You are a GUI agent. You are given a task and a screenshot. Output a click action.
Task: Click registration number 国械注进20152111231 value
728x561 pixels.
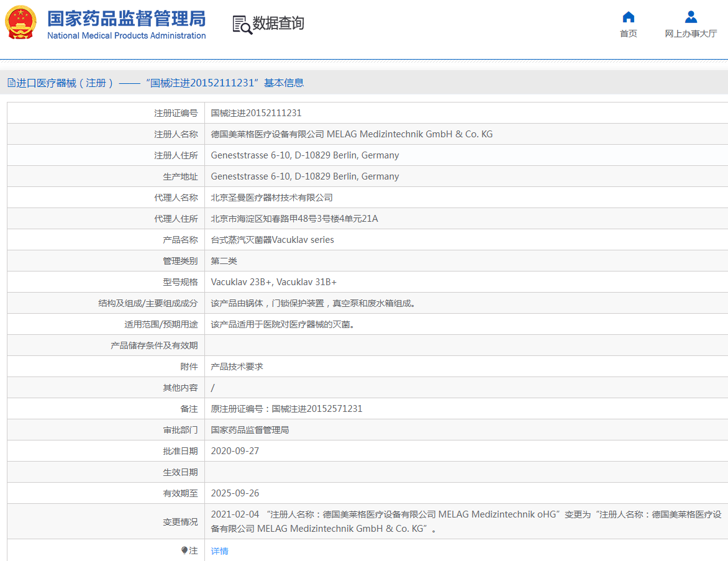(256, 113)
